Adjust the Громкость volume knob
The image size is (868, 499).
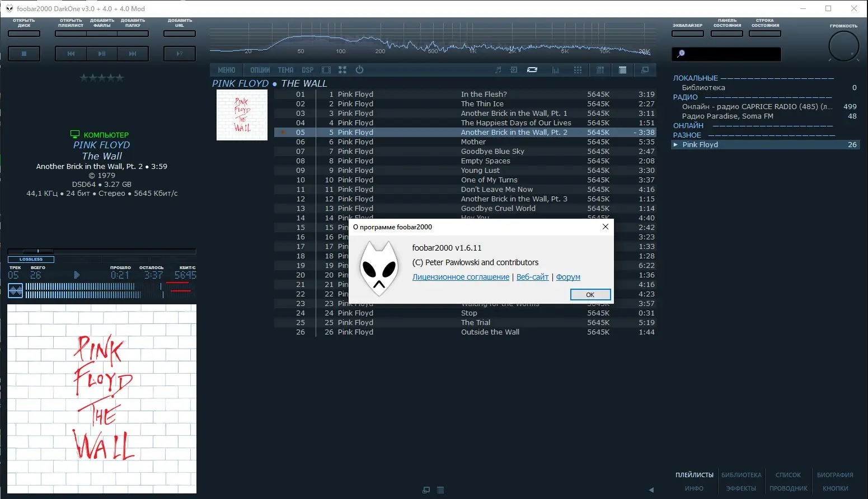click(843, 46)
